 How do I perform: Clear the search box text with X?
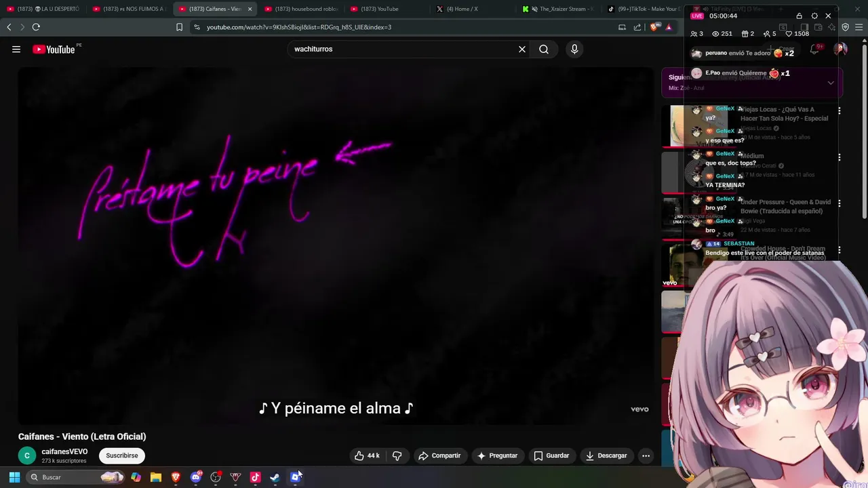(522, 49)
